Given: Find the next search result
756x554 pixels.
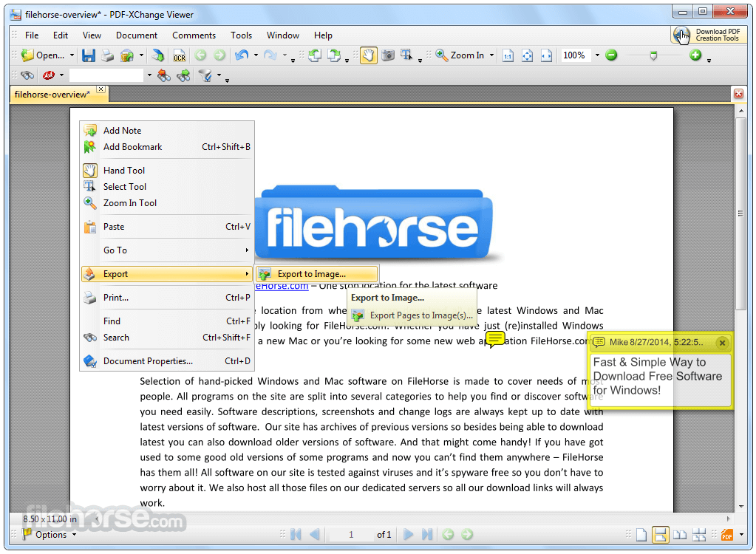Looking at the screenshot, I should tap(183, 75).
